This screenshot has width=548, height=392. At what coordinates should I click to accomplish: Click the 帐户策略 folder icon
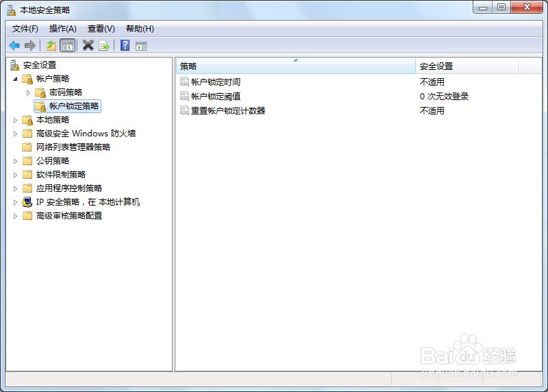27,79
